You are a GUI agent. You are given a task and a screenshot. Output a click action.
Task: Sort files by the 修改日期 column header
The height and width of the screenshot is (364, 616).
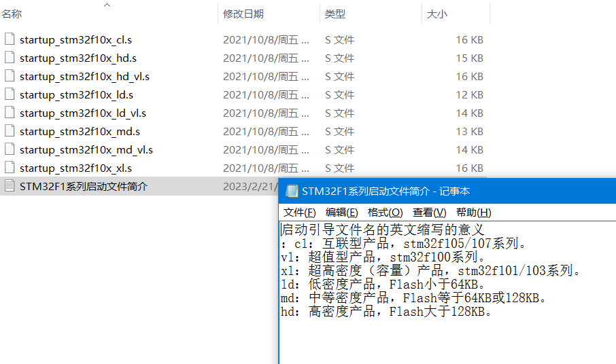coord(243,14)
